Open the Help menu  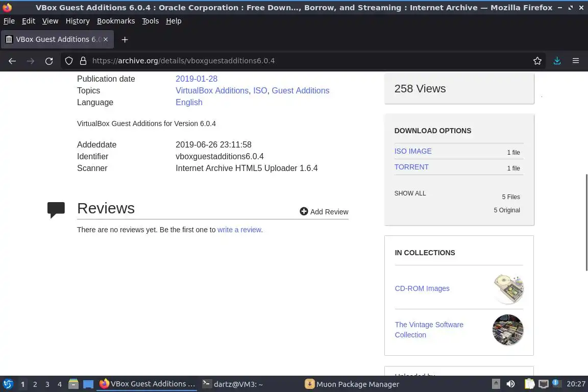174,21
